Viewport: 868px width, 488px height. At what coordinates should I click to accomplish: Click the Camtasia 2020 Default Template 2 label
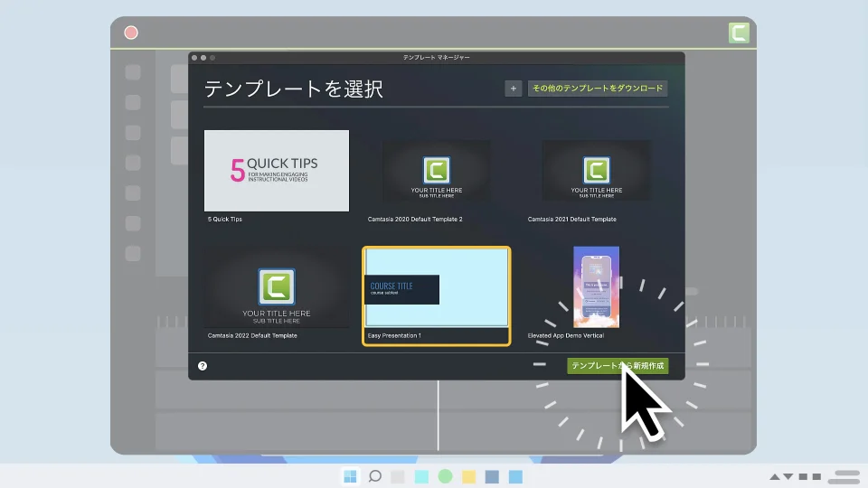[415, 219]
